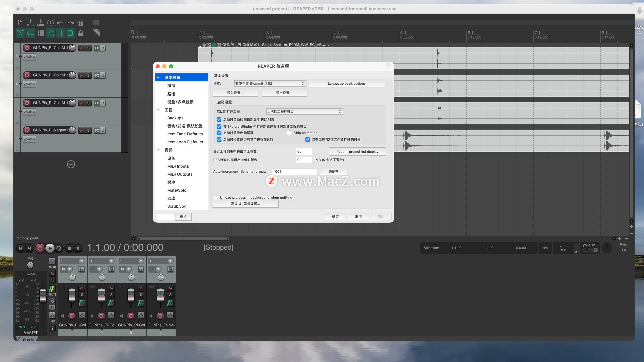The height and width of the screenshot is (362, 644).
Task: Click the New project toolbar icon
Action: (x=20, y=23)
